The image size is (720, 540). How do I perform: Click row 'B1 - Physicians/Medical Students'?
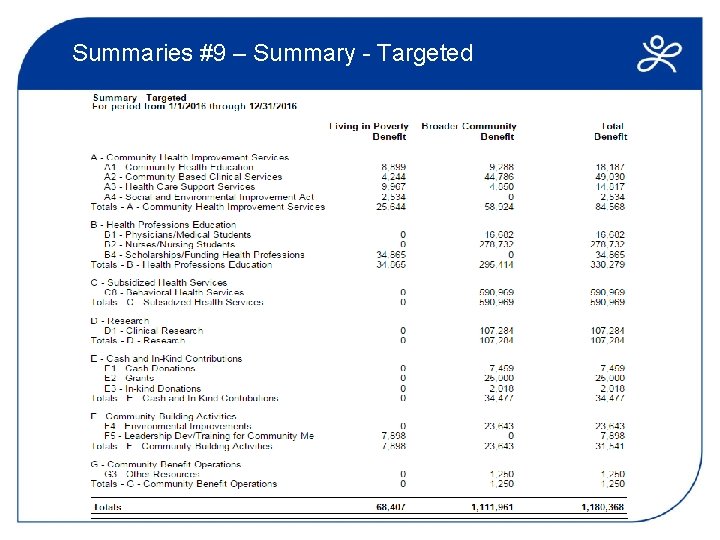click(364, 235)
